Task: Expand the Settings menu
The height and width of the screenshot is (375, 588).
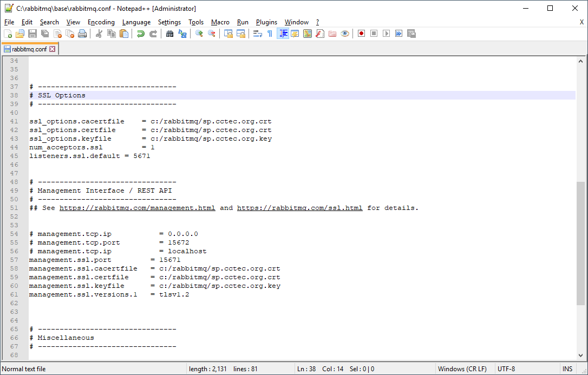Action: (x=169, y=22)
